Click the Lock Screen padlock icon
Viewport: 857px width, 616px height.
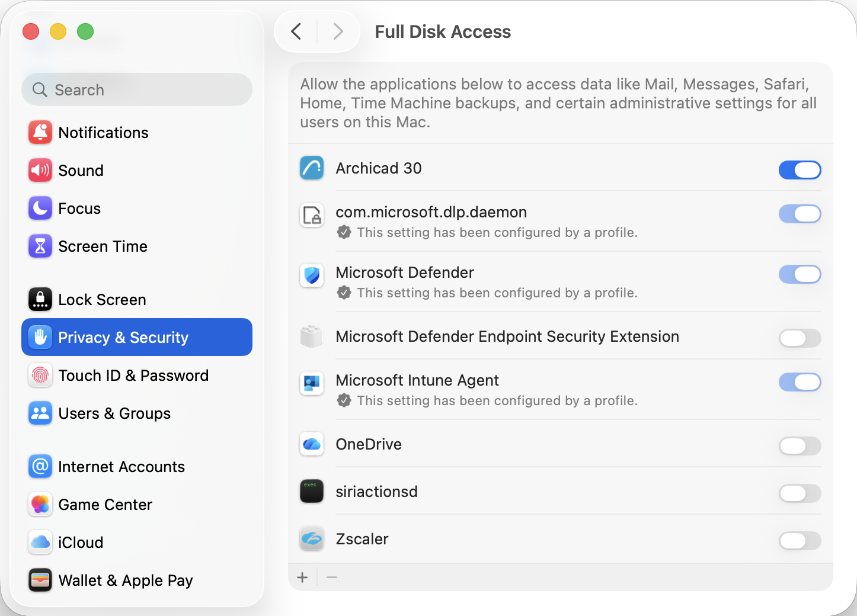pyautogui.click(x=40, y=300)
